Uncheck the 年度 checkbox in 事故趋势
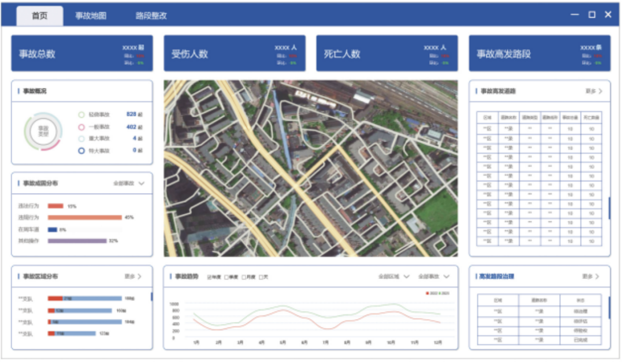Viewport: 624px width, 364px height. (x=210, y=277)
